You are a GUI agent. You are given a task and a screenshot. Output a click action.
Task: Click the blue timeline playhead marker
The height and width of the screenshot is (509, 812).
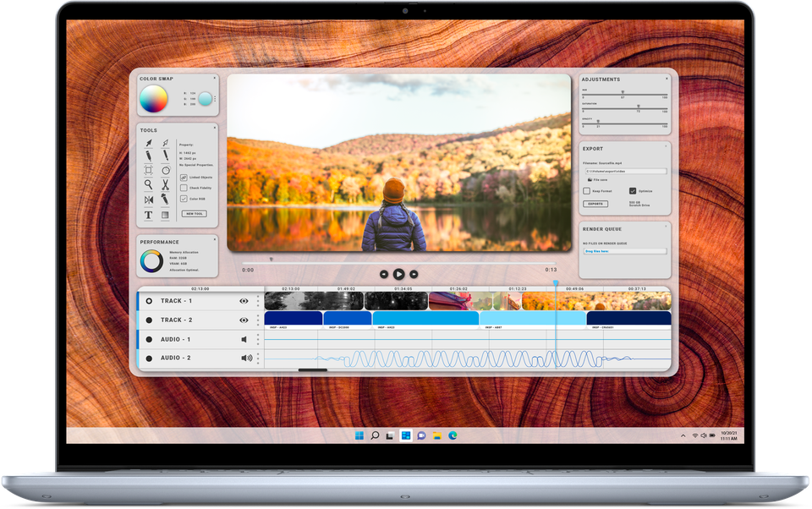tap(556, 283)
